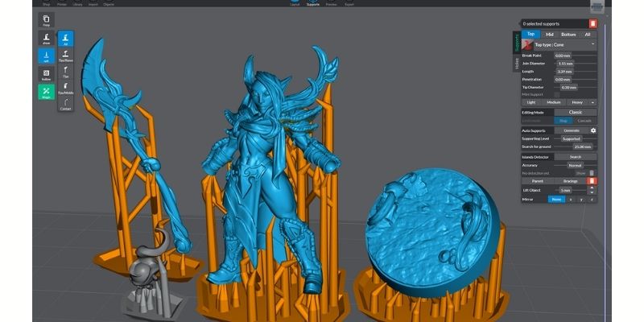This screenshot has height=322, width=644.
Task: Switch to the Mid support tab
Action: coord(548,34)
